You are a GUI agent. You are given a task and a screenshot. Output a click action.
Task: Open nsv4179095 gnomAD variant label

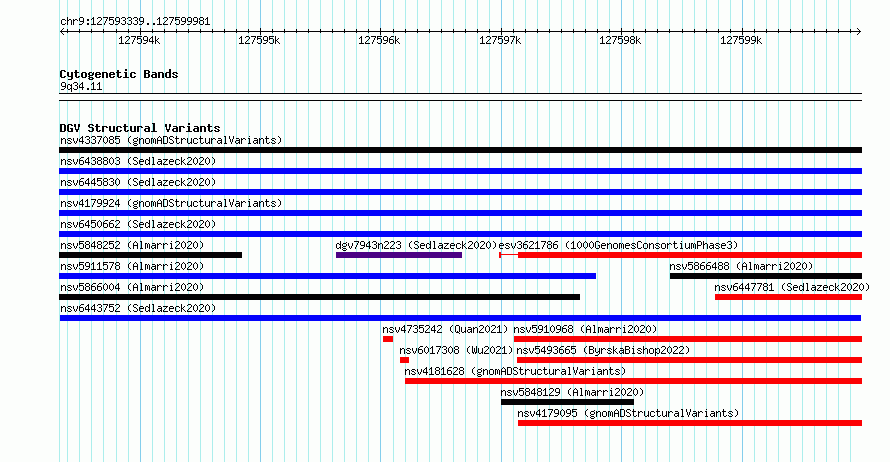pos(628,413)
